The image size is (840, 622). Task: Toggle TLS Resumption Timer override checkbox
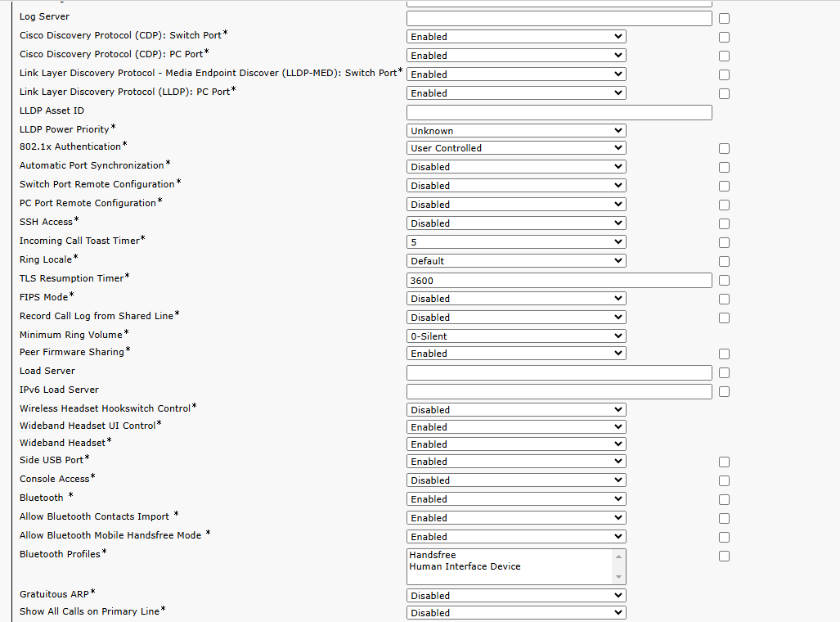click(725, 280)
